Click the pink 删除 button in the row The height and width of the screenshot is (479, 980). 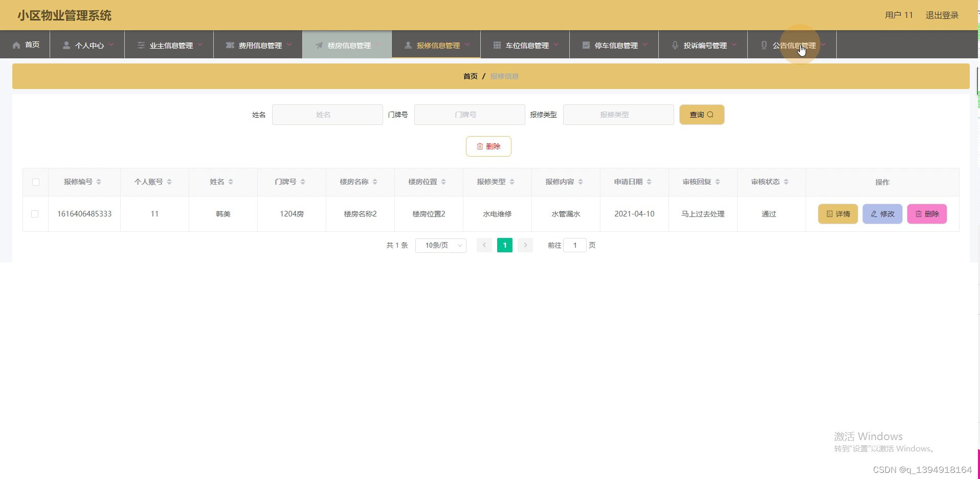[927, 214]
